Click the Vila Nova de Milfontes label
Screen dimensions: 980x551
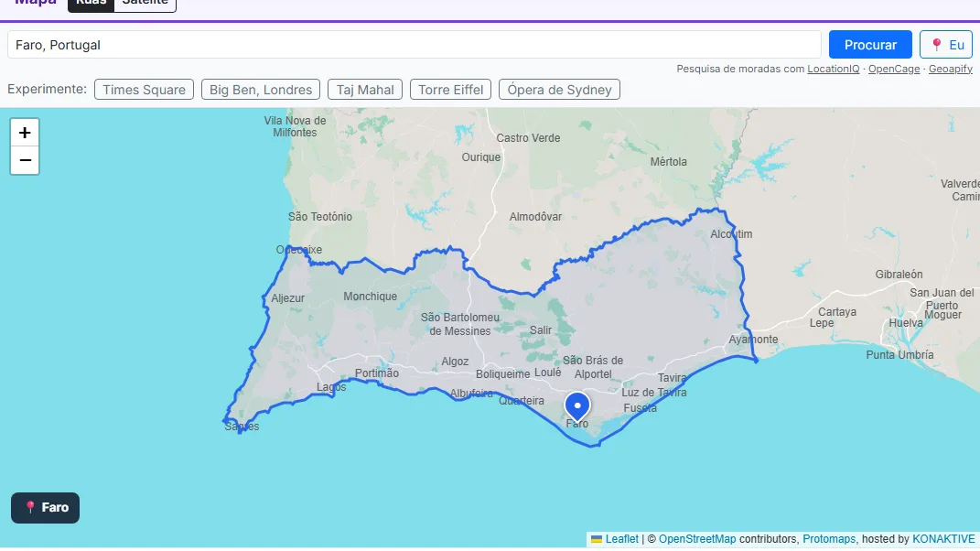point(295,126)
